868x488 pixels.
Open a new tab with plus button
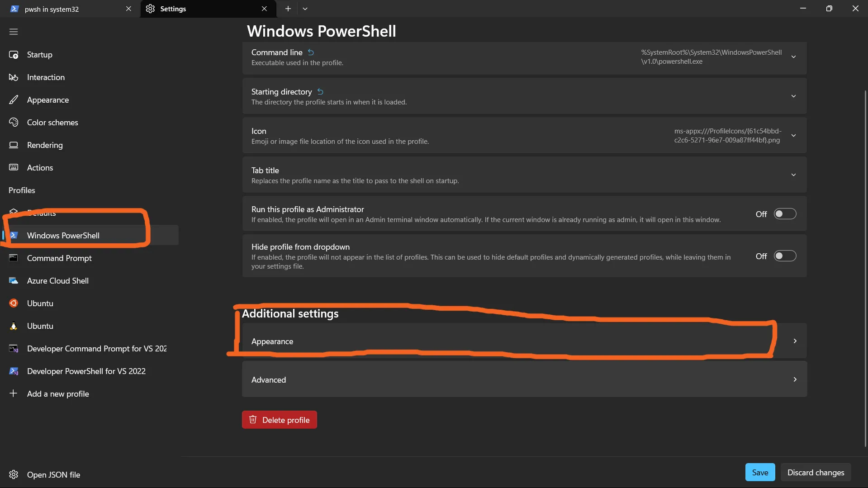[288, 9]
